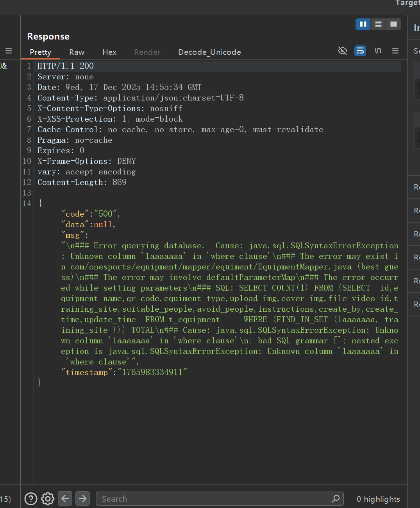Click the X-XSS-Protection header line
Viewport: 420px width, 508px height.
[110, 119]
